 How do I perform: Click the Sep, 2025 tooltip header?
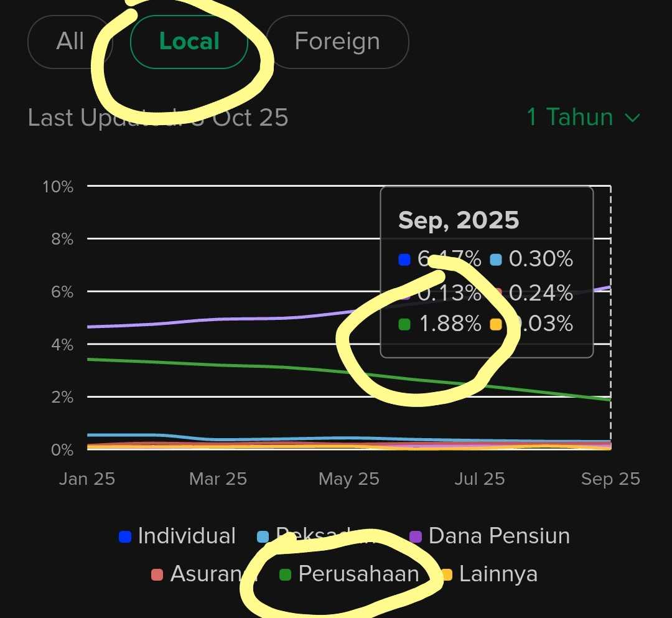[x=458, y=220]
